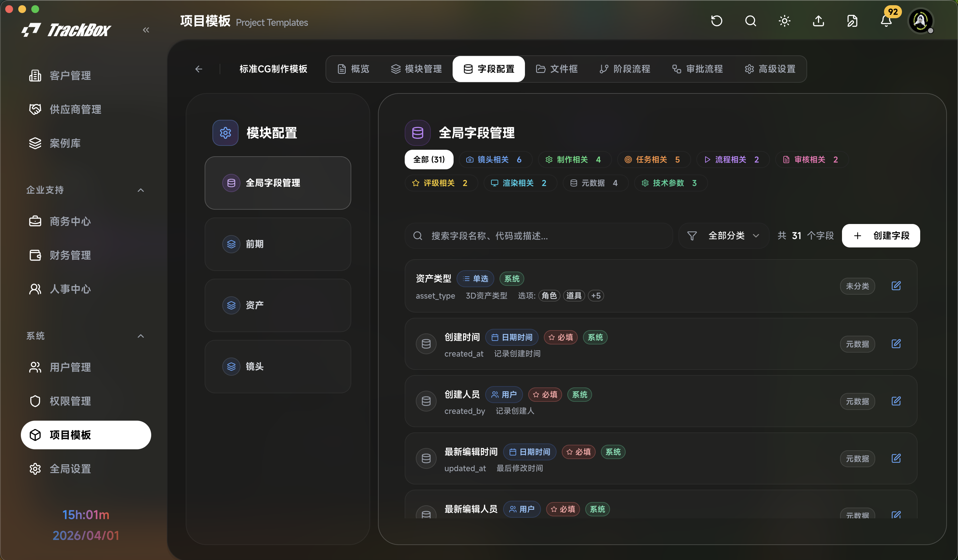
Task: Collapse the 企业支持 section chevron
Action: 141,190
